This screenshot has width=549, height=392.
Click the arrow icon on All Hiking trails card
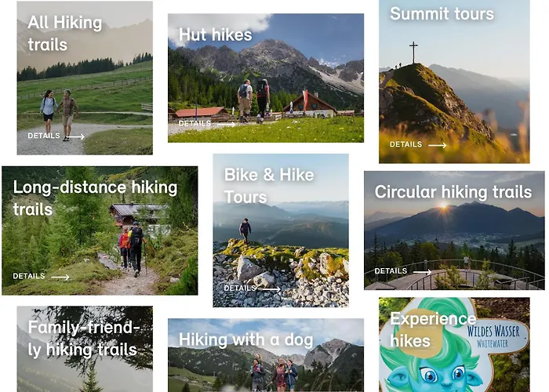pos(75,136)
